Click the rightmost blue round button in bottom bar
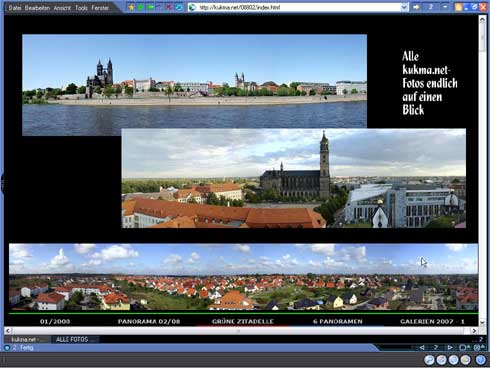490x368 pixels. click(480, 360)
